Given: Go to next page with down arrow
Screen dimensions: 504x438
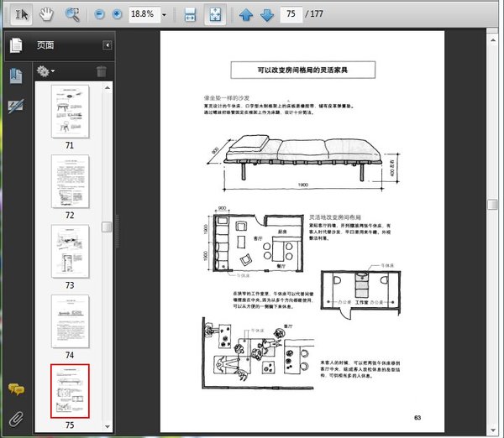Looking at the screenshot, I should coord(266,14).
